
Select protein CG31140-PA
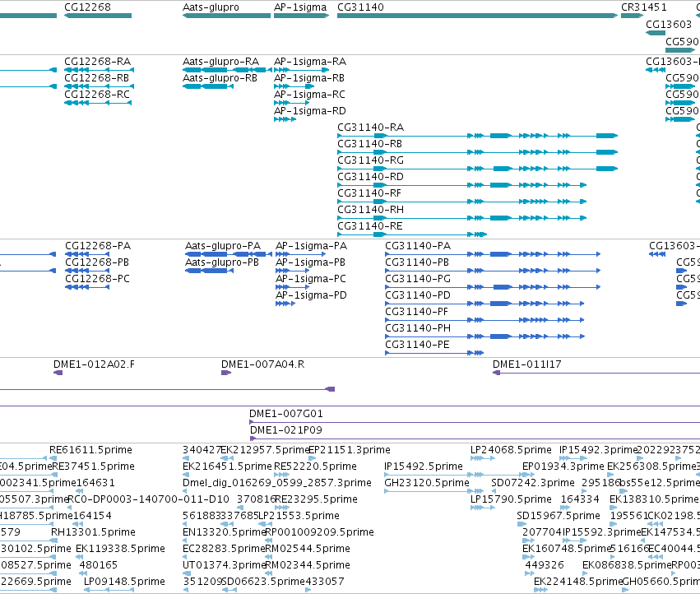418,246
